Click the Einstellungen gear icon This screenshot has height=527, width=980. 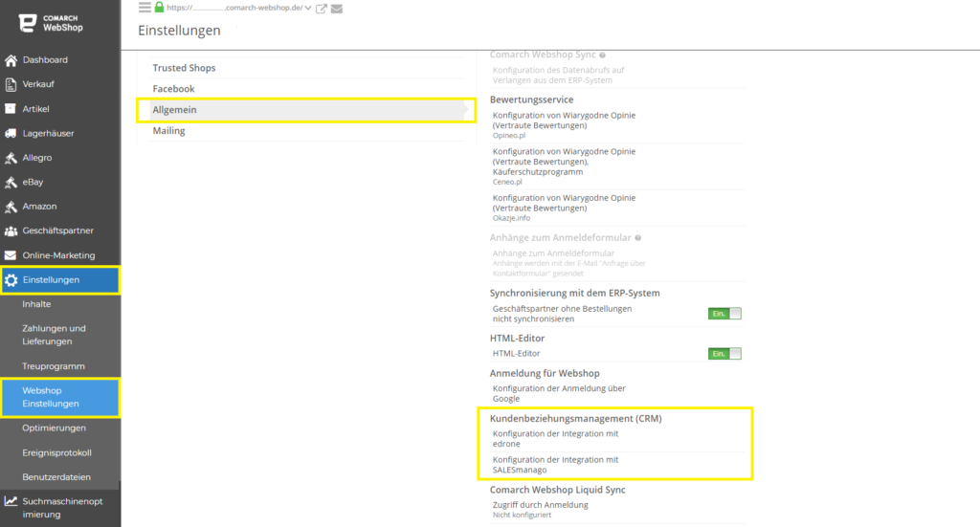pos(11,280)
